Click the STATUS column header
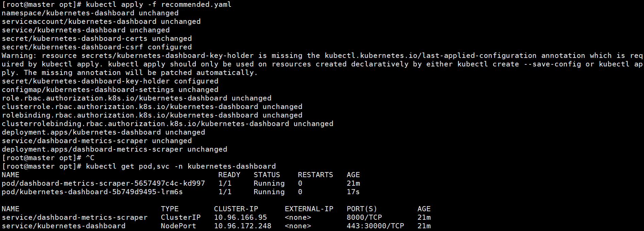The width and height of the screenshot is (644, 231). click(267, 175)
